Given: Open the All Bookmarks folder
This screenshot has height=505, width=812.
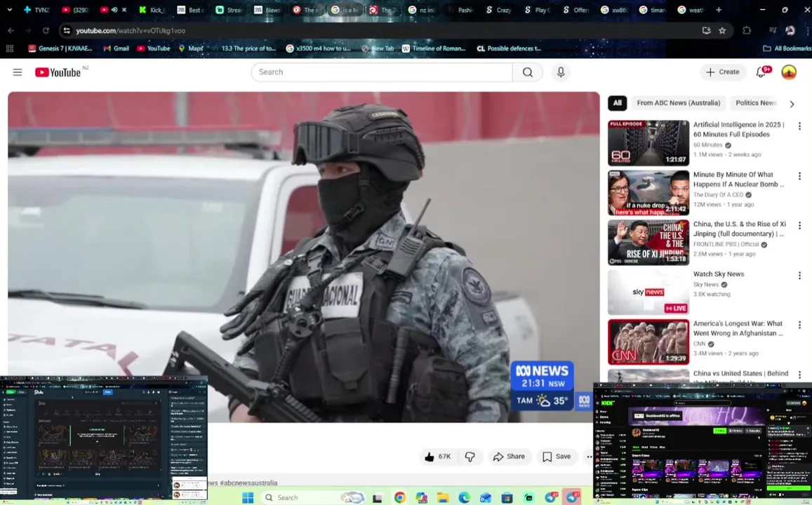Looking at the screenshot, I should tap(787, 48).
